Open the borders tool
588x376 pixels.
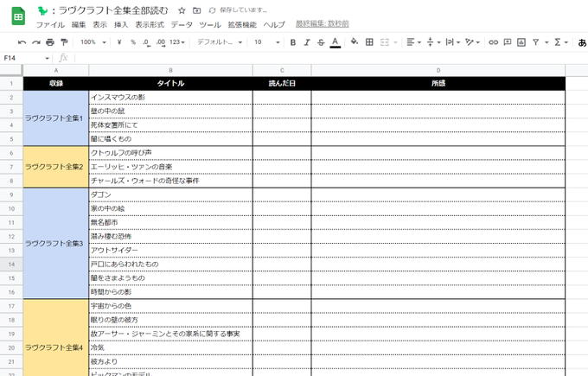(369, 42)
